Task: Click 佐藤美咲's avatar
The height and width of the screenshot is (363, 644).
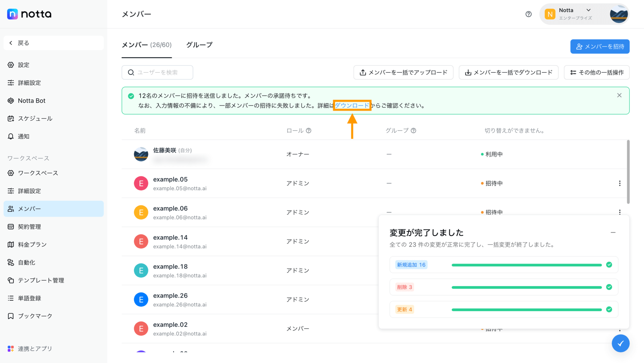Action: [x=141, y=154]
